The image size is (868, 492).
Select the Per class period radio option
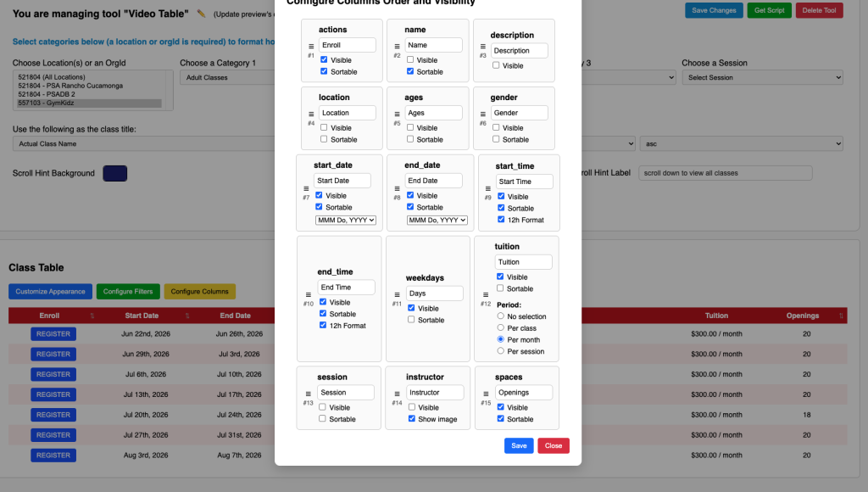[x=501, y=328]
